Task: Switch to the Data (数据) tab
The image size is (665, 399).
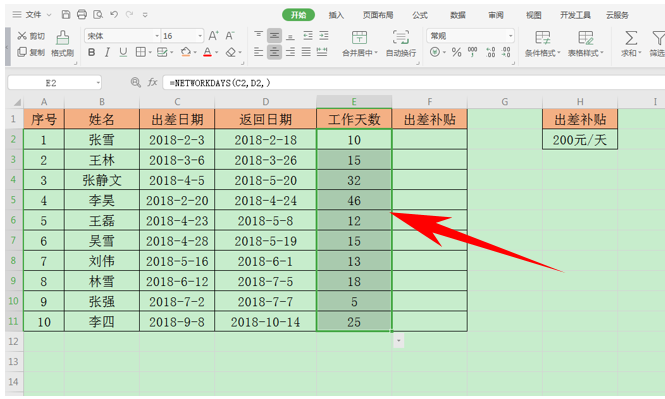Action: pos(458,15)
